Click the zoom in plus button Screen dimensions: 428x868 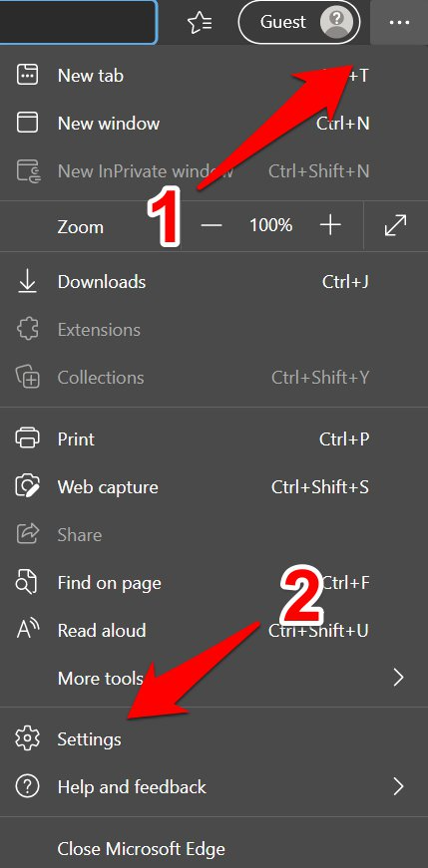(x=330, y=225)
